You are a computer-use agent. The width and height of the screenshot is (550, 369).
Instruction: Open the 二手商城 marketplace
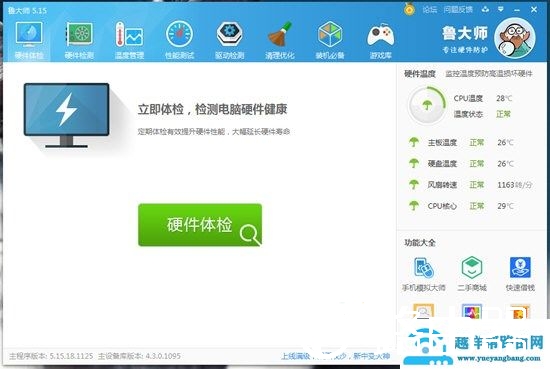point(472,274)
